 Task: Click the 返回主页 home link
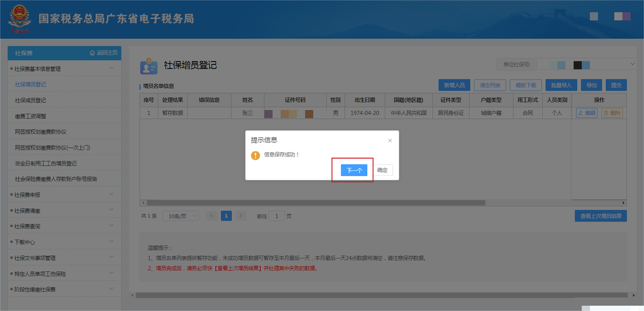(104, 53)
